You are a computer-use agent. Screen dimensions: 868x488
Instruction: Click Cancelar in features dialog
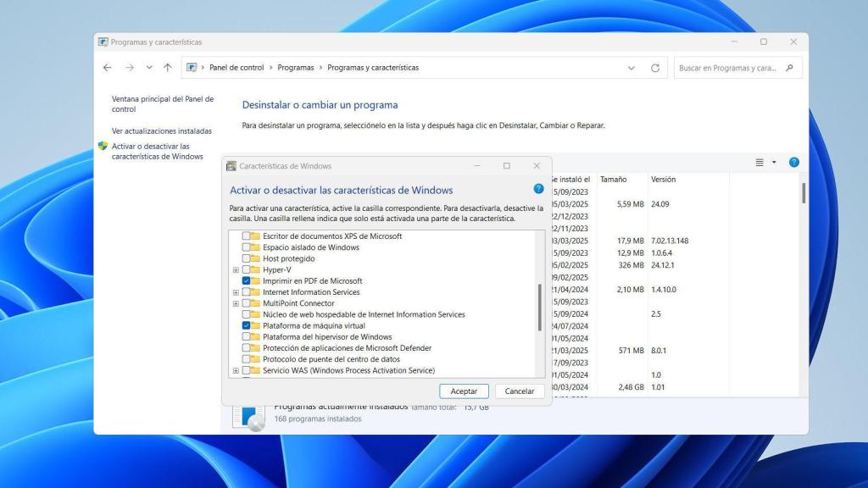pyautogui.click(x=520, y=391)
